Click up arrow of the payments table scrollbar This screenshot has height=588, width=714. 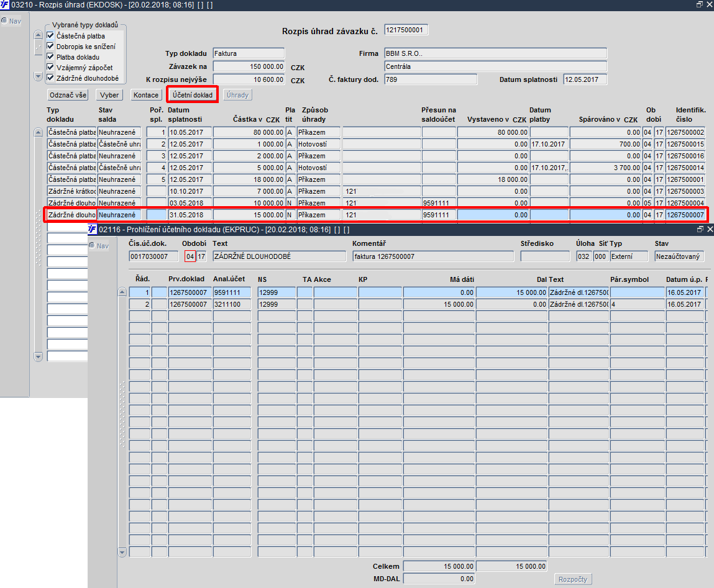point(39,132)
